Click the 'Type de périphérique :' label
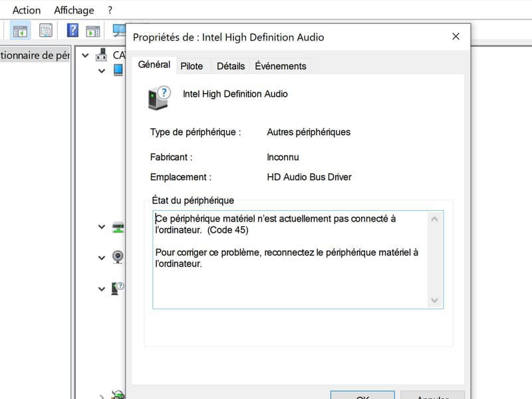The image size is (532, 399). click(196, 132)
